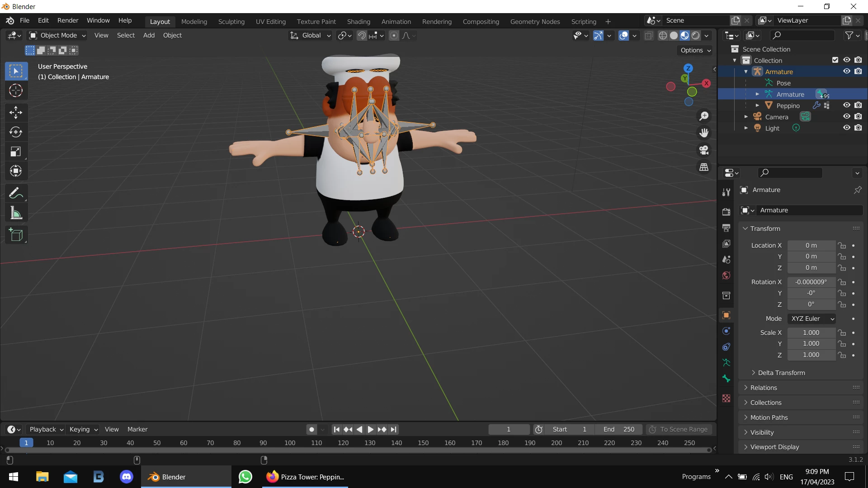Expand the Motion Paths panel
868x488 pixels.
click(x=769, y=418)
